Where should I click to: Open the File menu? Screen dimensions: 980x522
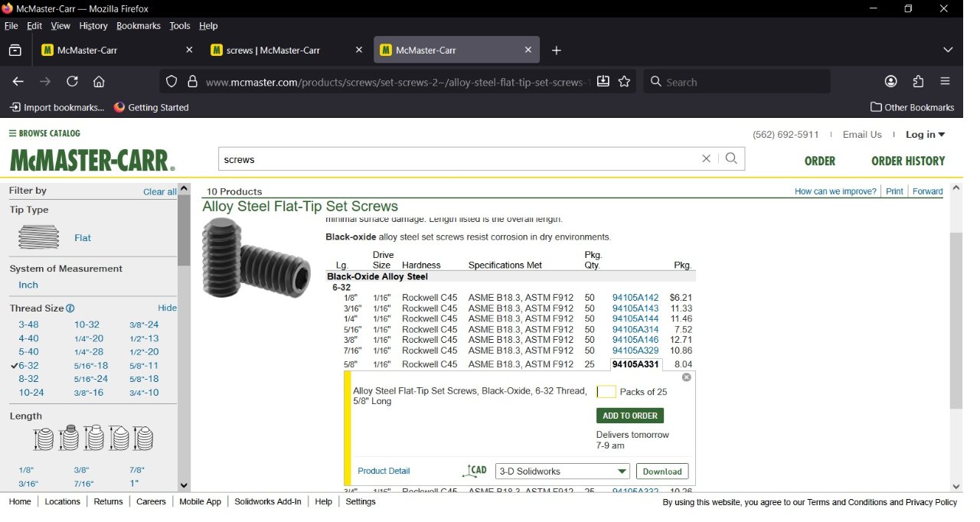(11, 25)
